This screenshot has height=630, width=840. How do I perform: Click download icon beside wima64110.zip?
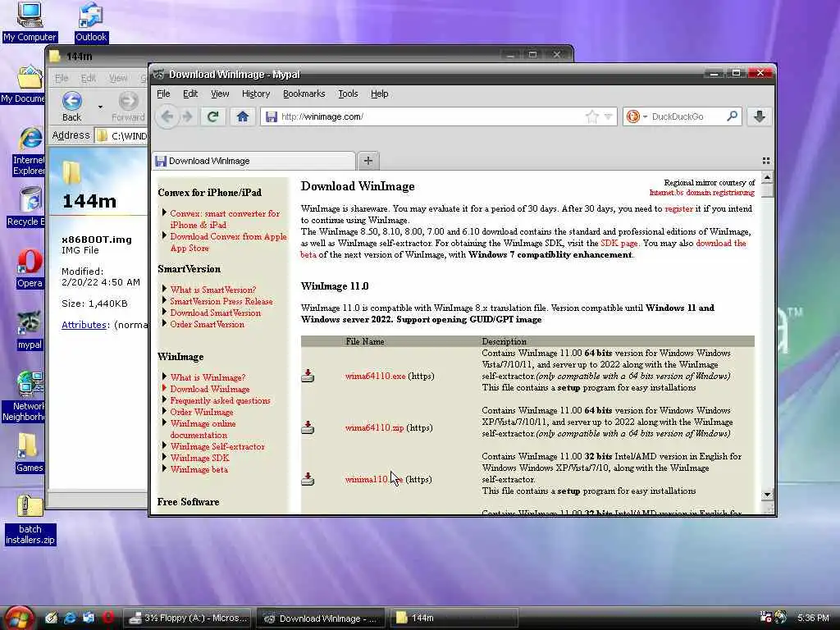(308, 427)
